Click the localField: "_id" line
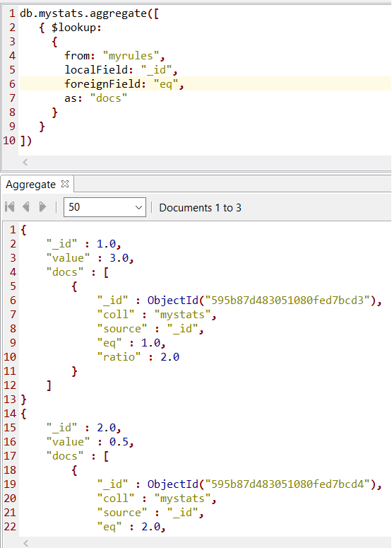 click(121, 70)
